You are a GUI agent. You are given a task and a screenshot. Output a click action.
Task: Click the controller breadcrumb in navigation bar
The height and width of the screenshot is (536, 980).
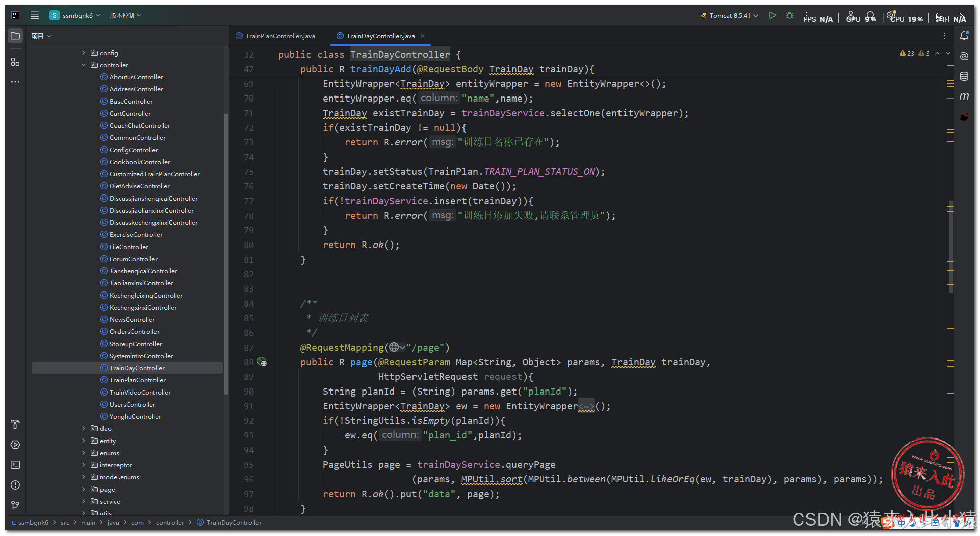pos(170,522)
